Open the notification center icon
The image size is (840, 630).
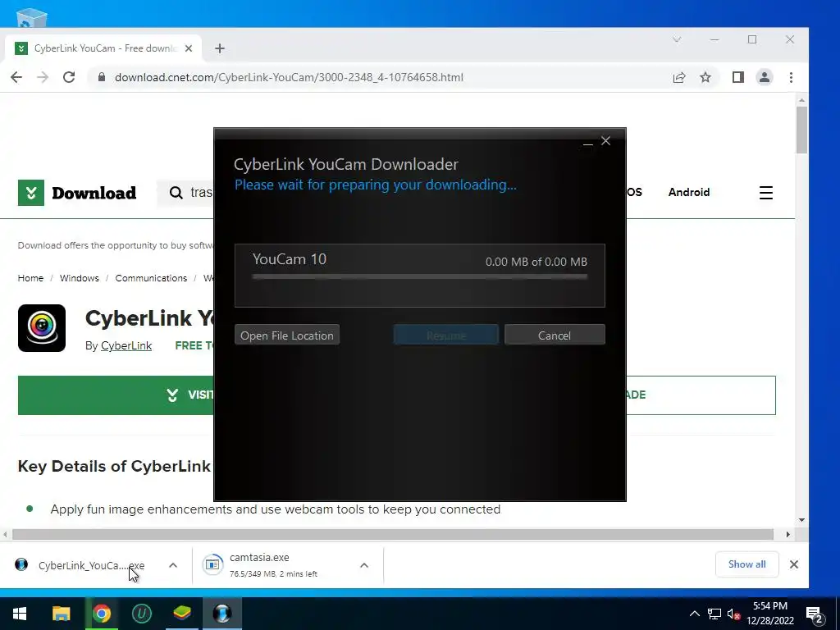[x=815, y=614]
